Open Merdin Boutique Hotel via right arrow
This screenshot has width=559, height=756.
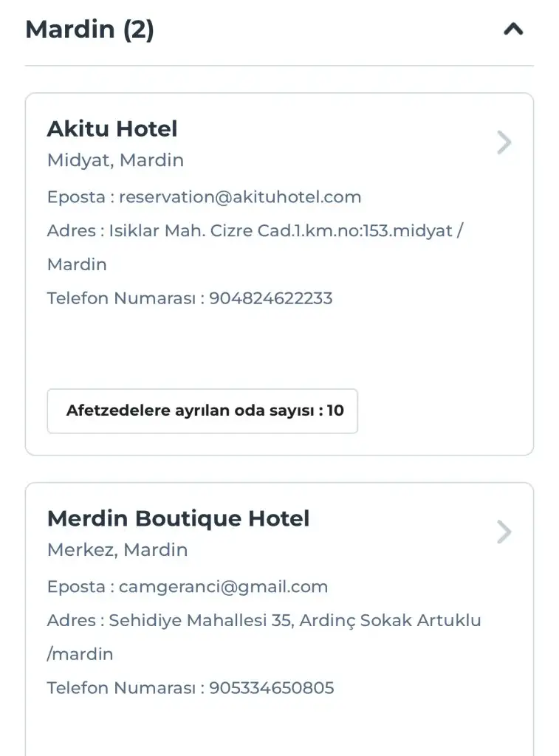(504, 532)
